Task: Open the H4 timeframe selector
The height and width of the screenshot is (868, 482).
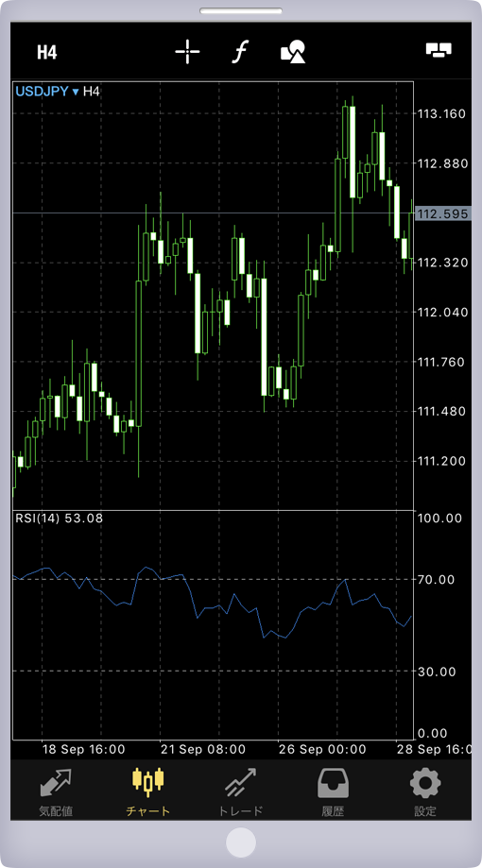Action: 47,52
